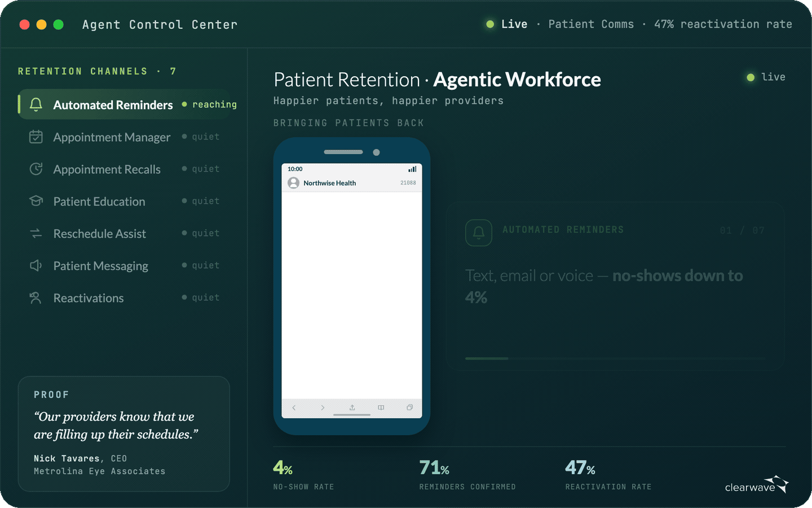This screenshot has height=508, width=812.
Task: Select the Automated Reminders bell icon in sidebar
Action: click(36, 104)
